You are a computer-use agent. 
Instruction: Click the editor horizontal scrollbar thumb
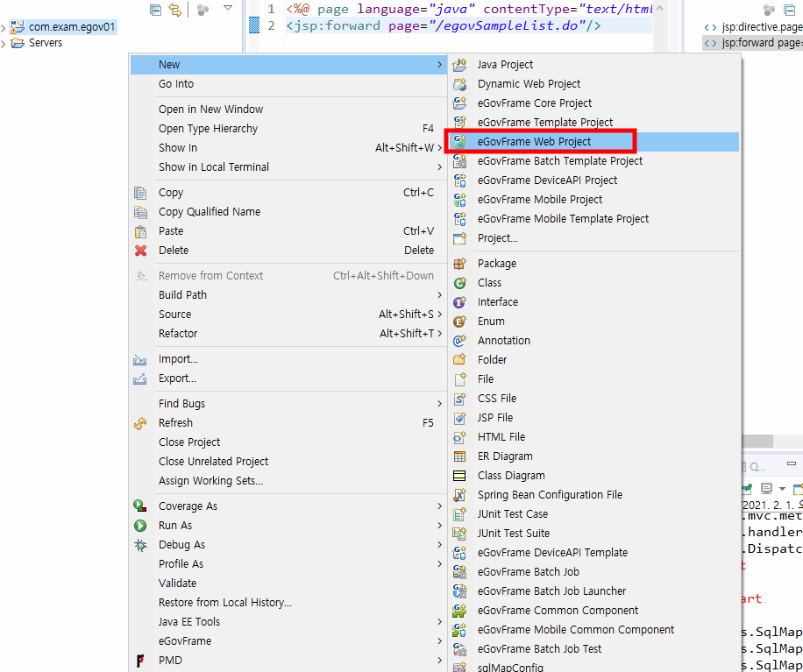pyautogui.click(x=757, y=442)
